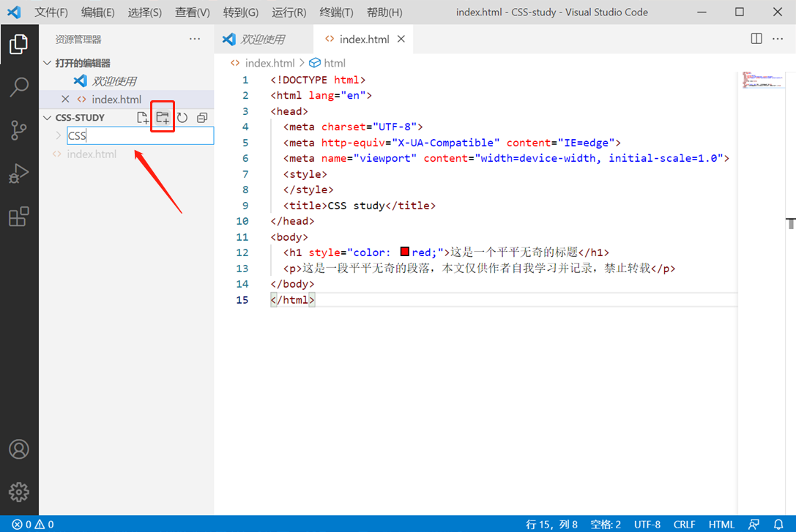This screenshot has height=532, width=796.
Task: Open the Split Editor icon top right
Action: click(x=756, y=38)
